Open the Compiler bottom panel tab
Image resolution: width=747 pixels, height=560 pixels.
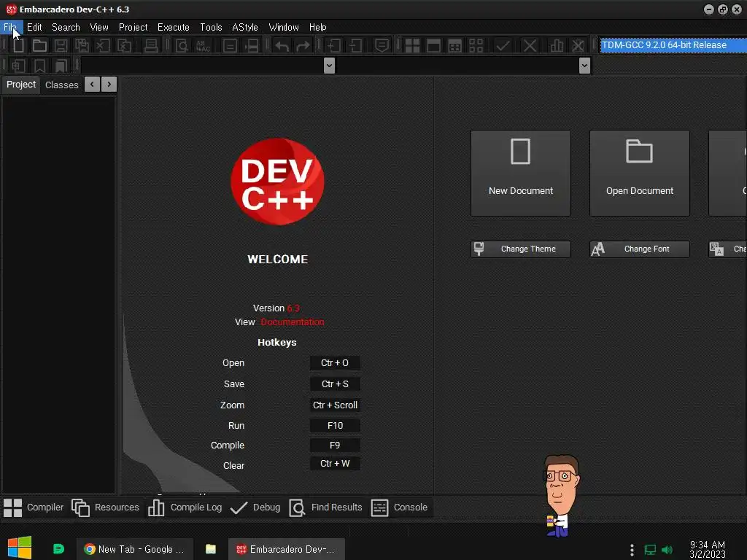[34, 507]
